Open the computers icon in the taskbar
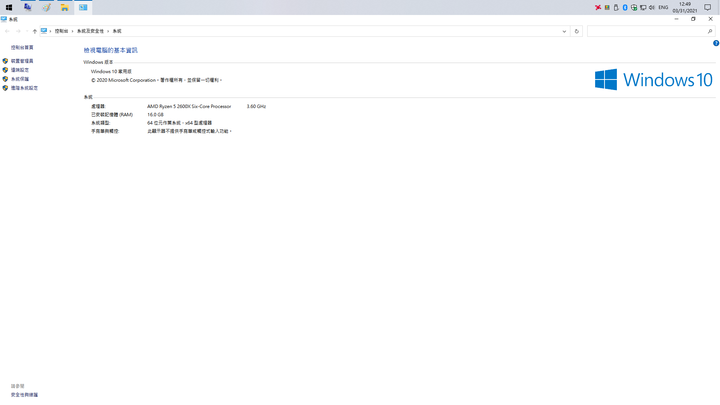720x405 pixels. (28, 7)
